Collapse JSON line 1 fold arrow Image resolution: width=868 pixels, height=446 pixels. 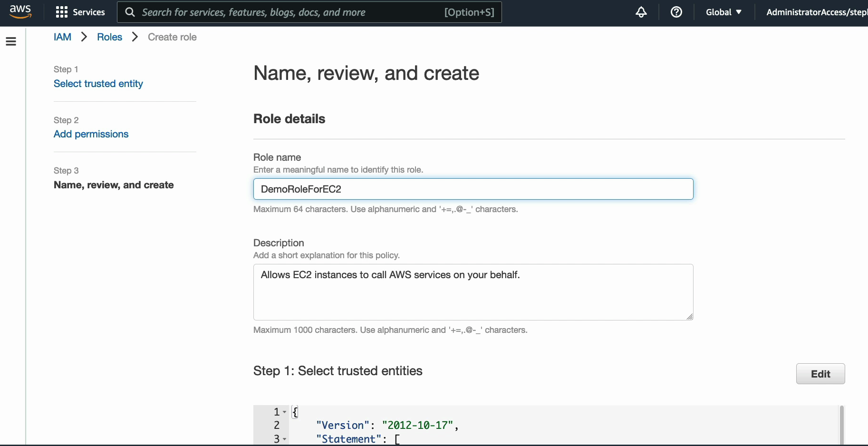pos(284,412)
